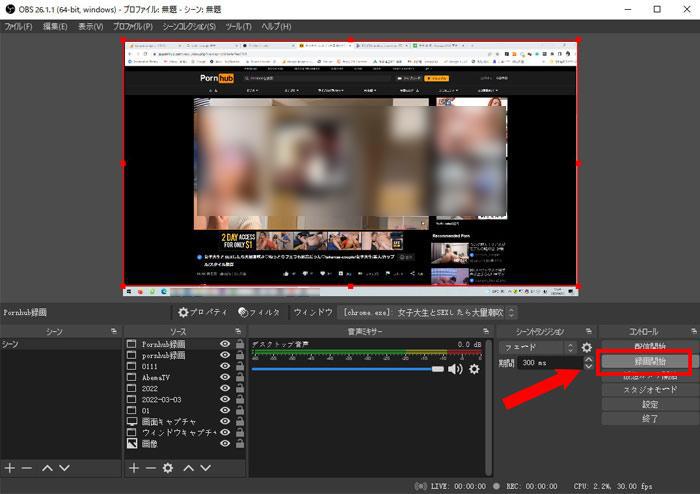Viewport: 700px width, 494px height.
Task: Remove the selected scene with the minus icon
Action: click(x=27, y=468)
